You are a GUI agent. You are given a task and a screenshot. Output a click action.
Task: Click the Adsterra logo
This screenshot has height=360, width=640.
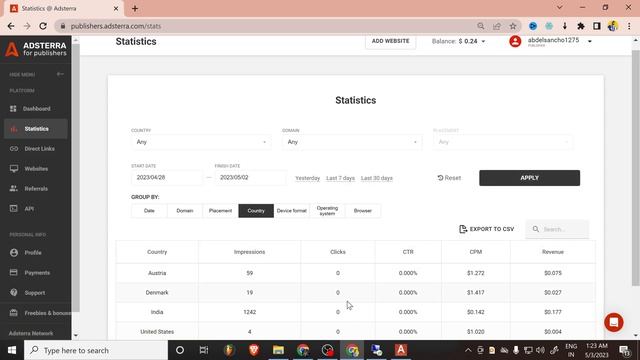tap(36, 49)
